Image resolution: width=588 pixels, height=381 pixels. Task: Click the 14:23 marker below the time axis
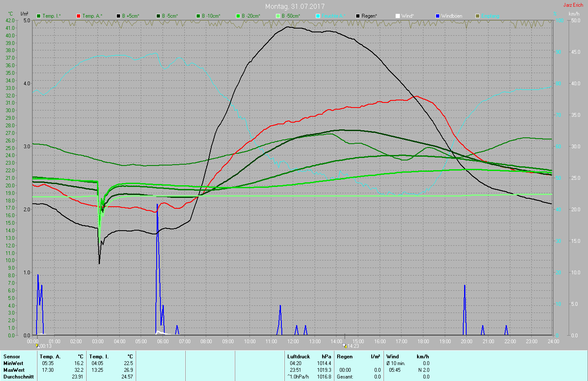coord(351,346)
